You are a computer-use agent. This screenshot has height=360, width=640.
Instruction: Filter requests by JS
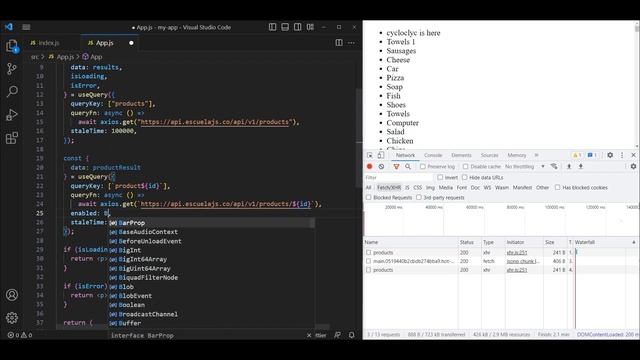407,187
